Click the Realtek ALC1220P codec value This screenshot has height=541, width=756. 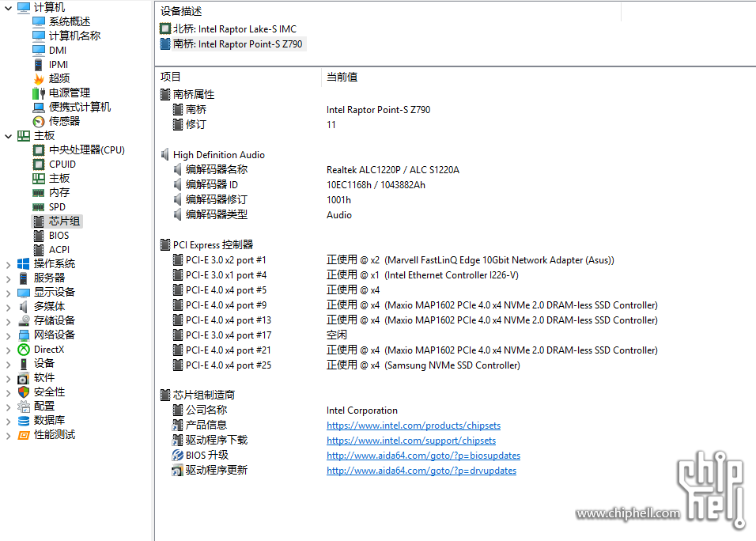click(x=393, y=170)
